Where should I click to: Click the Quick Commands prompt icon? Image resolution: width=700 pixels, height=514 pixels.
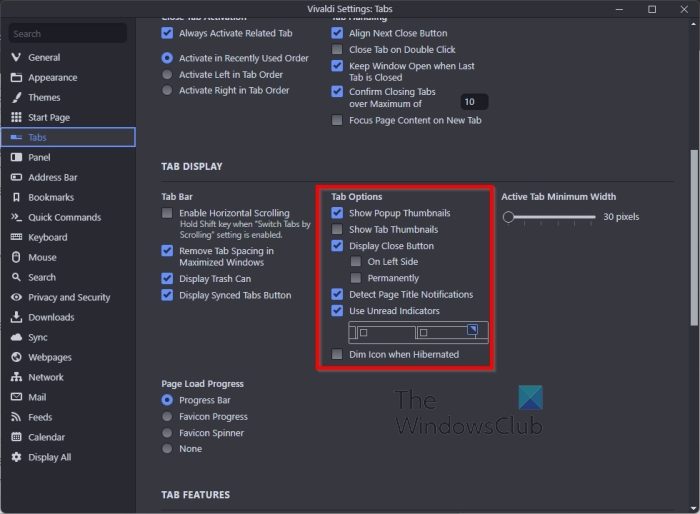(16, 217)
